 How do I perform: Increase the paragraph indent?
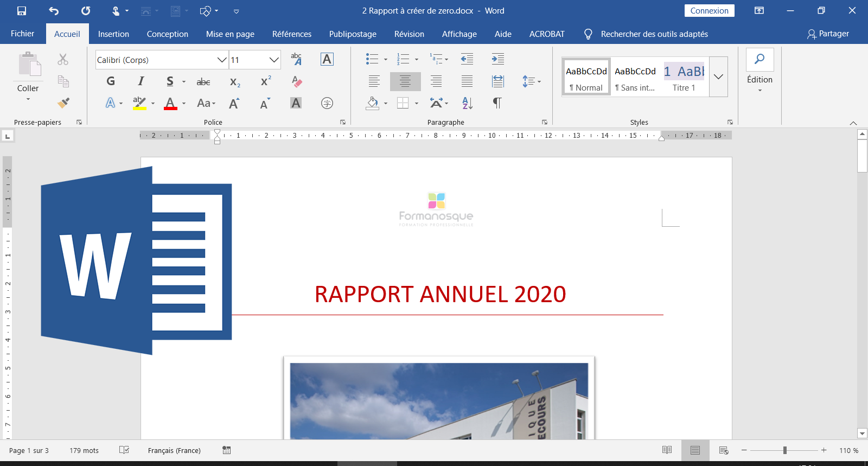click(x=497, y=59)
